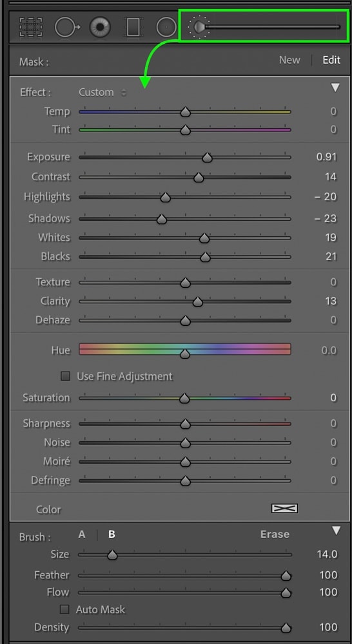Viewport: 352px width, 644px height.
Task: Click the Size value 14.0 field
Action: click(x=327, y=554)
